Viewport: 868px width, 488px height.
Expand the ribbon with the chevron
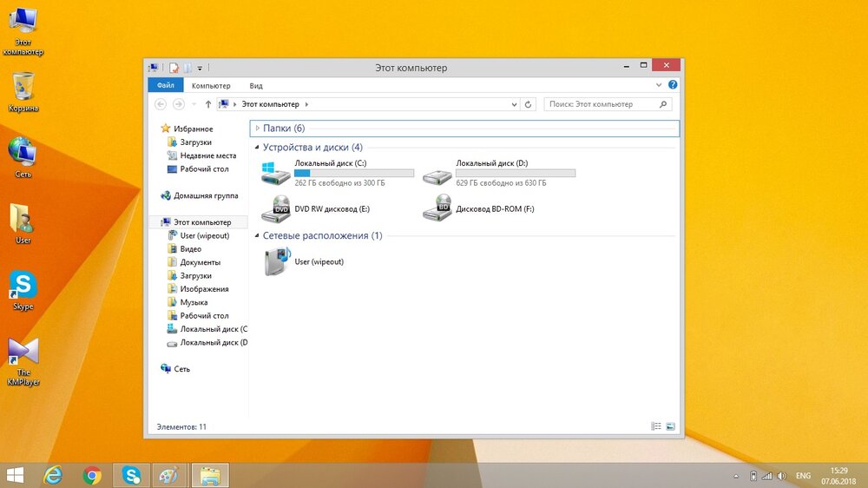click(x=660, y=85)
